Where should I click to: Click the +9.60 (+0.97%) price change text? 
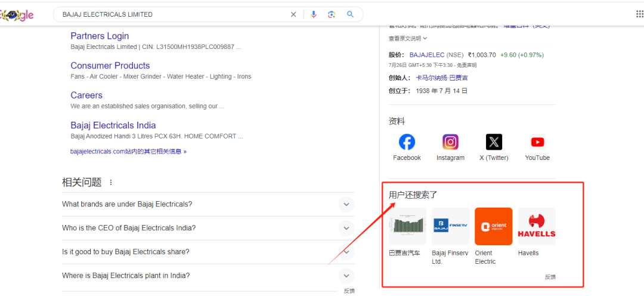pyautogui.click(x=522, y=55)
